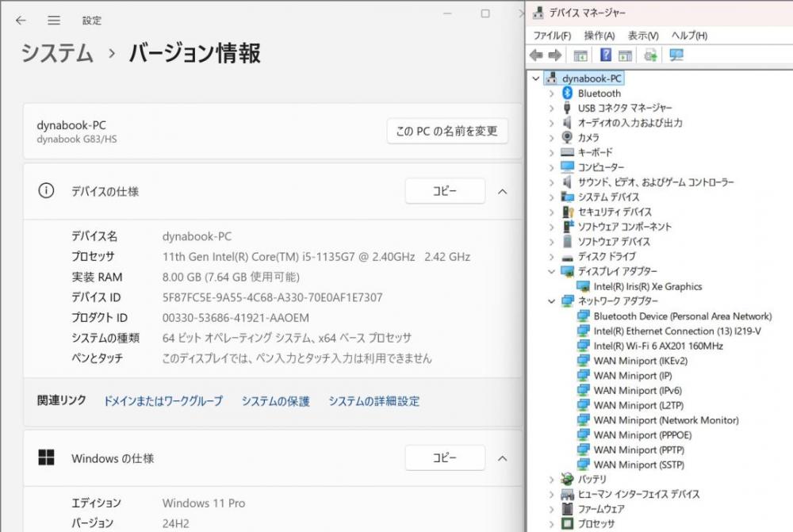
Task: Open the 操作(A) menu
Action: pyautogui.click(x=600, y=36)
